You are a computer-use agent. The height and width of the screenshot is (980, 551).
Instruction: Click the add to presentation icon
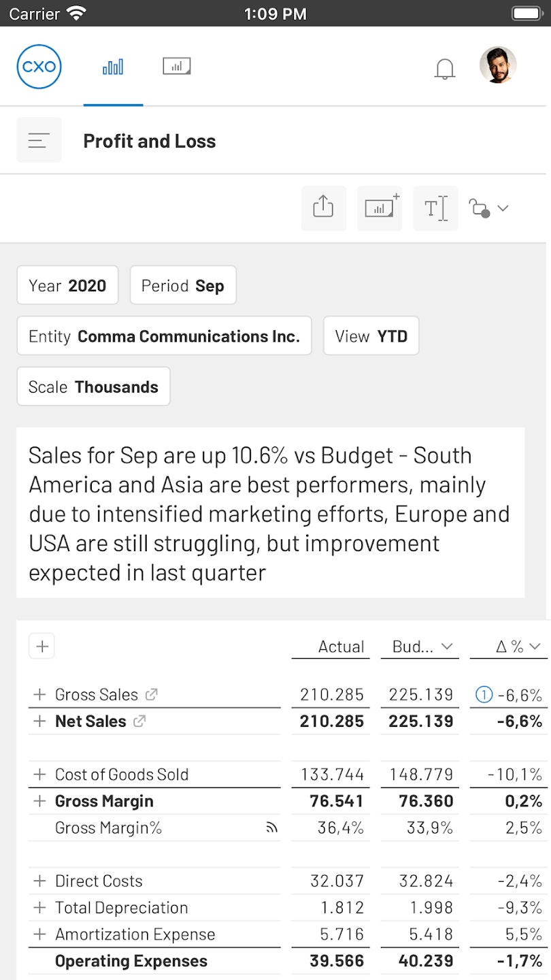pyautogui.click(x=380, y=208)
